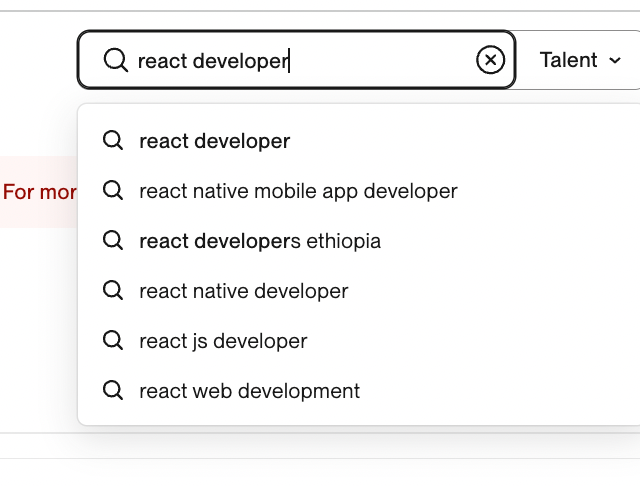The height and width of the screenshot is (486, 640).
Task: Pick the 'react developers ethiopia' suggestion
Action: (260, 241)
